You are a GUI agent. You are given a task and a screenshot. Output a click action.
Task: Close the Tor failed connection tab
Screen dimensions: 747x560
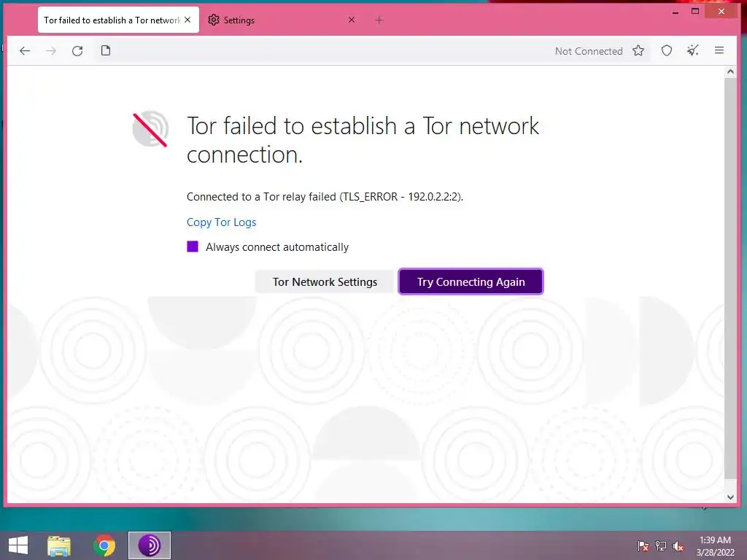tap(187, 20)
